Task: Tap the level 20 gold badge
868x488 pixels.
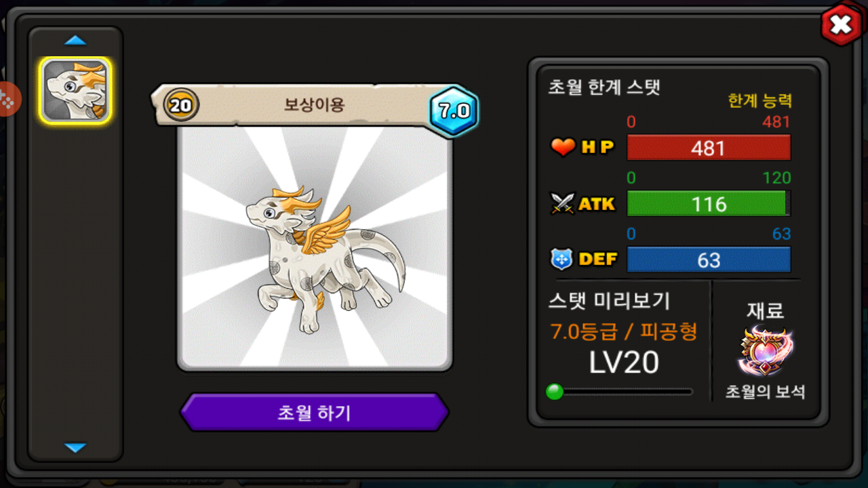Action: (181, 105)
